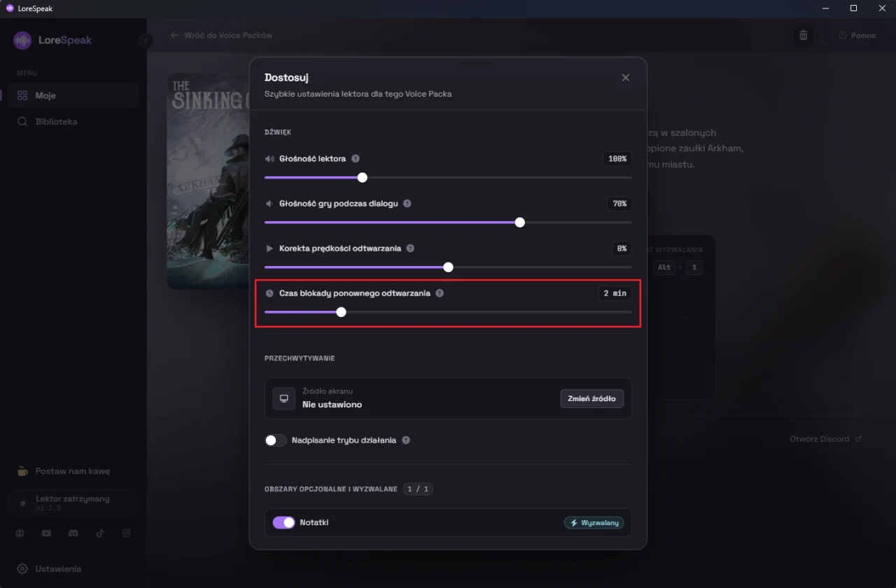Click the help icon next to Nadpisanie trybu działania
Image resolution: width=896 pixels, height=588 pixels.
coord(406,440)
